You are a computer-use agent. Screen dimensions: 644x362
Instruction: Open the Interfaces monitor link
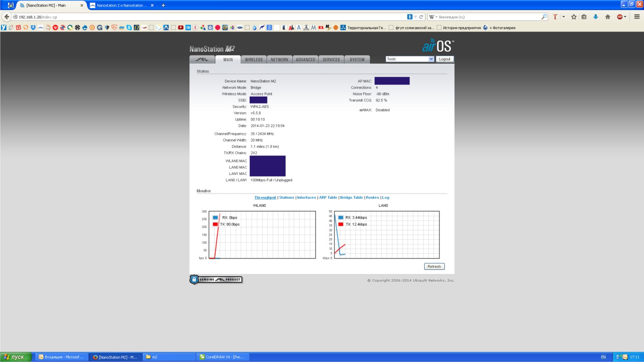[x=306, y=198]
